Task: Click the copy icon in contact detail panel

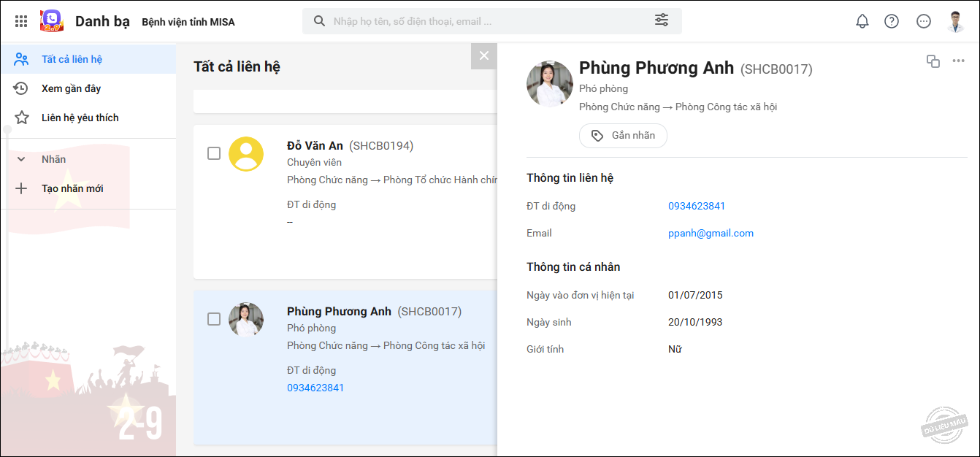Action: (x=933, y=61)
